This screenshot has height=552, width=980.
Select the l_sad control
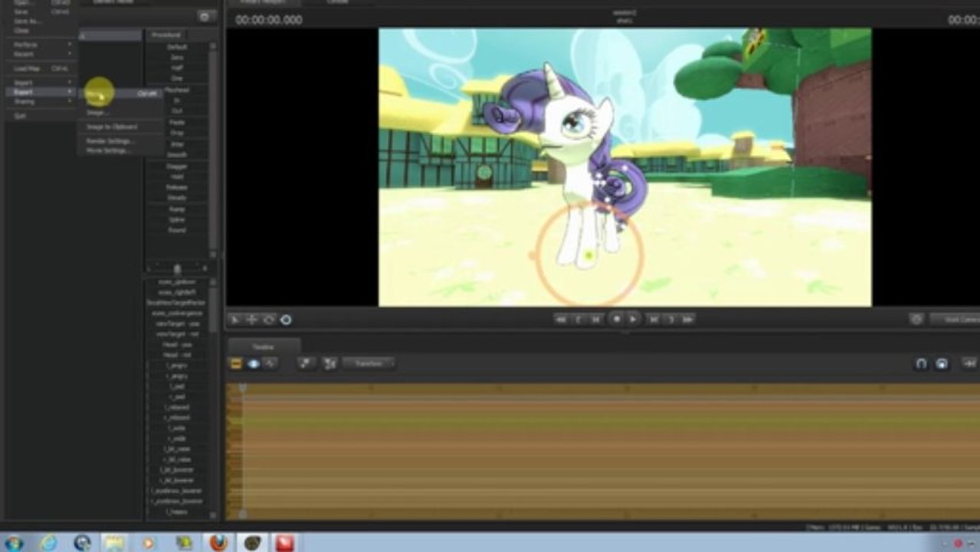click(x=177, y=386)
